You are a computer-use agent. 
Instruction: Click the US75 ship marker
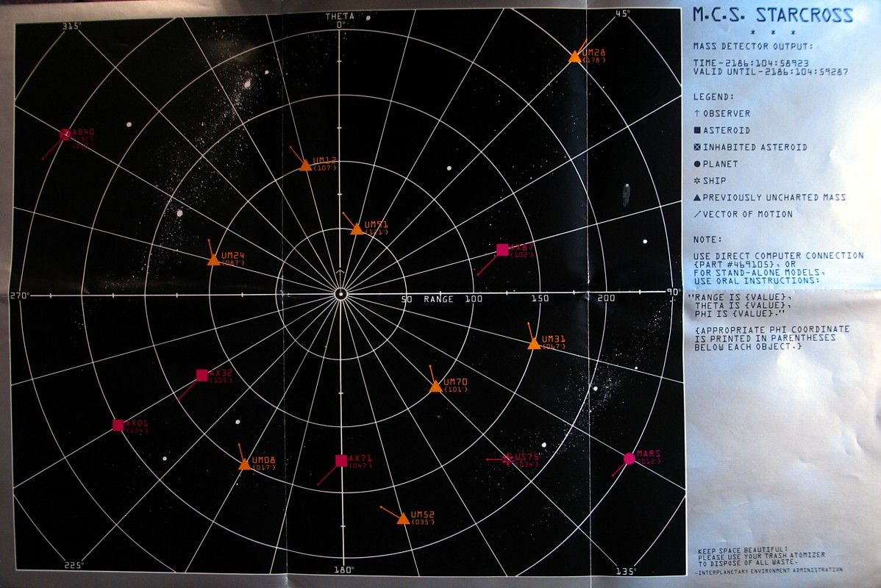coord(507,459)
